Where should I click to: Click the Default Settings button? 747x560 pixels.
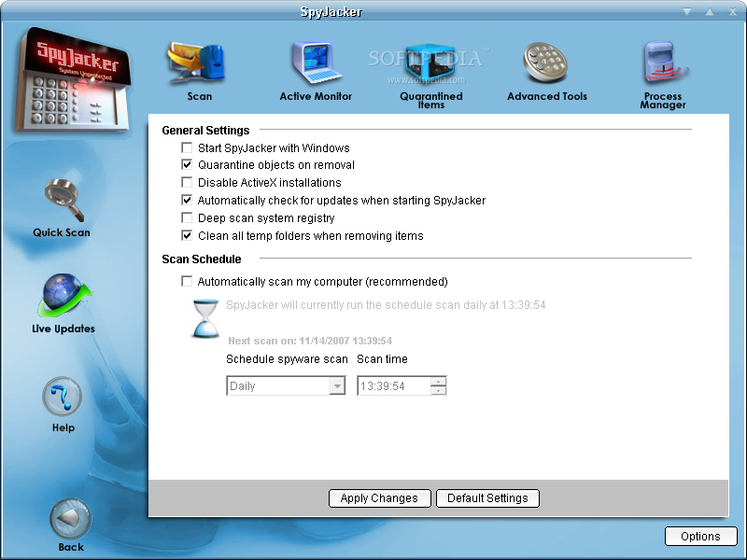(487, 498)
